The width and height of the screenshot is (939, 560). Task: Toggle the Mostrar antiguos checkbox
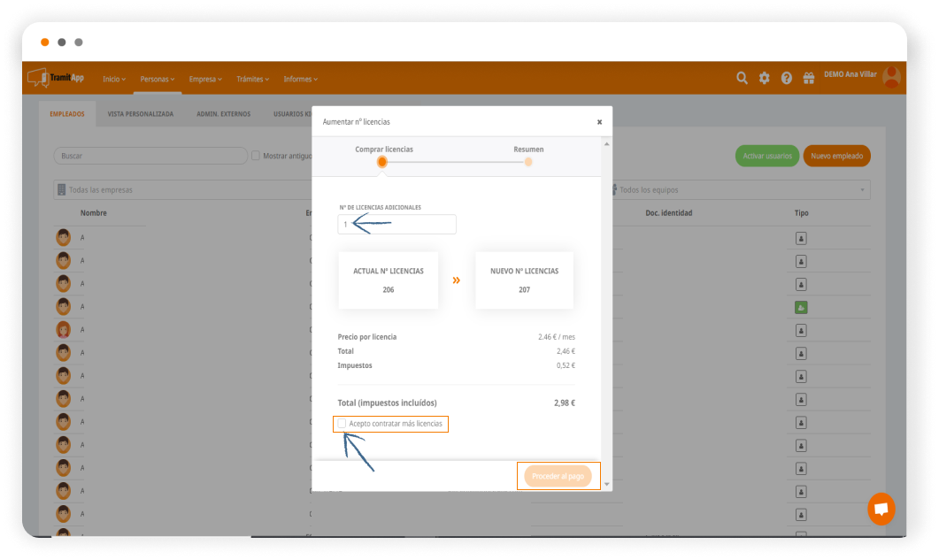[x=256, y=156]
